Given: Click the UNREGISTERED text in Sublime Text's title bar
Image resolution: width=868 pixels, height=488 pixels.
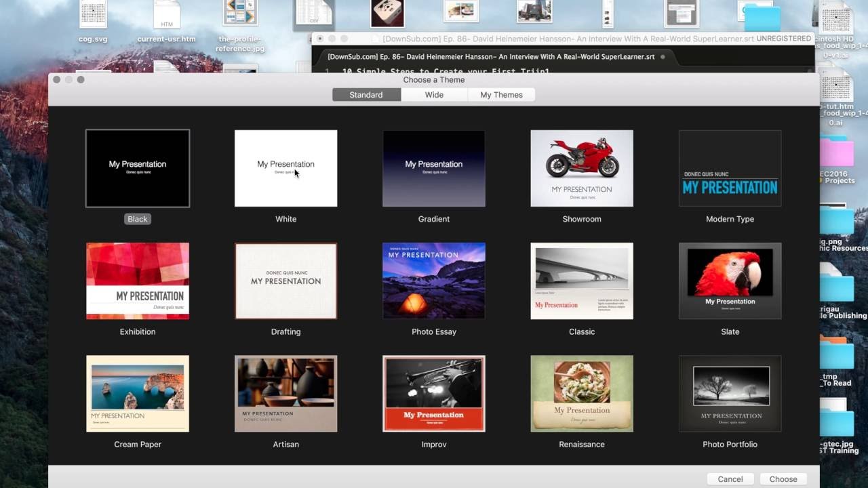Looking at the screenshot, I should (x=784, y=39).
